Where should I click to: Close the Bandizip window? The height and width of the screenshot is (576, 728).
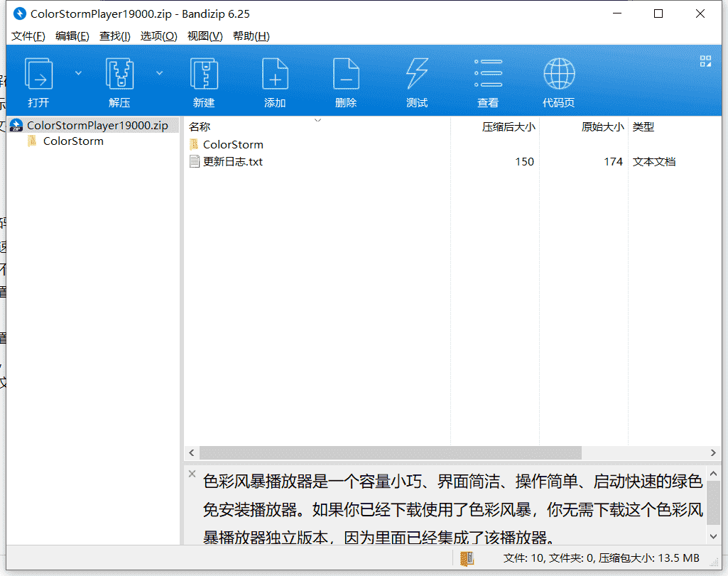click(700, 13)
